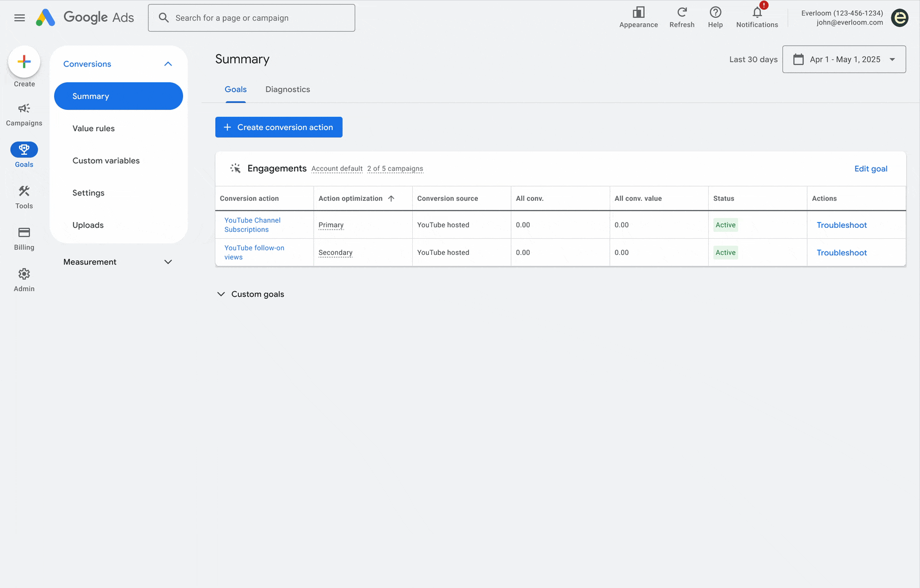Collapse the Conversions section
Viewport: 920px width, 588px height.
168,64
